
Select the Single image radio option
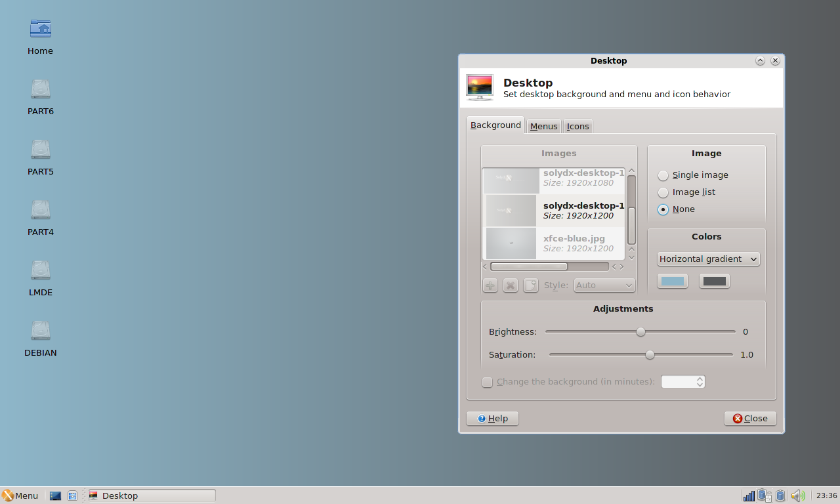pos(663,175)
